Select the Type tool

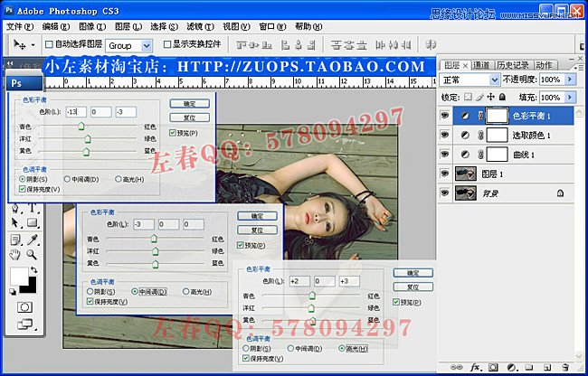33,208
